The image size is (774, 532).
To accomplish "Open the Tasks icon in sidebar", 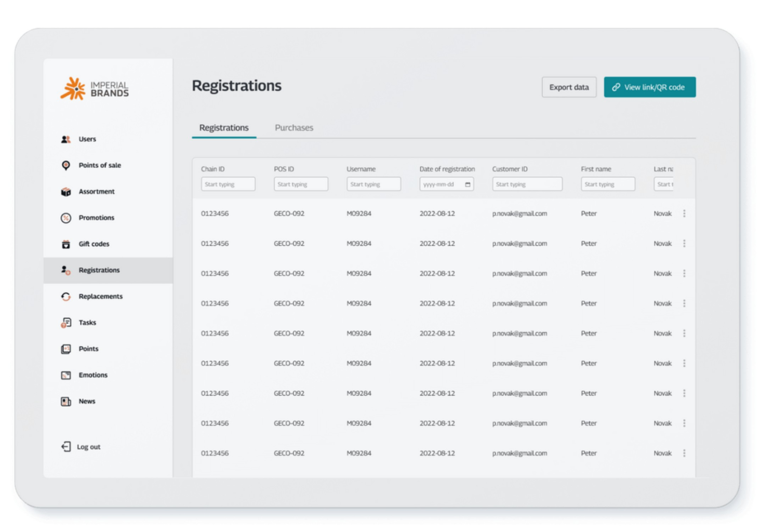I will [x=65, y=323].
